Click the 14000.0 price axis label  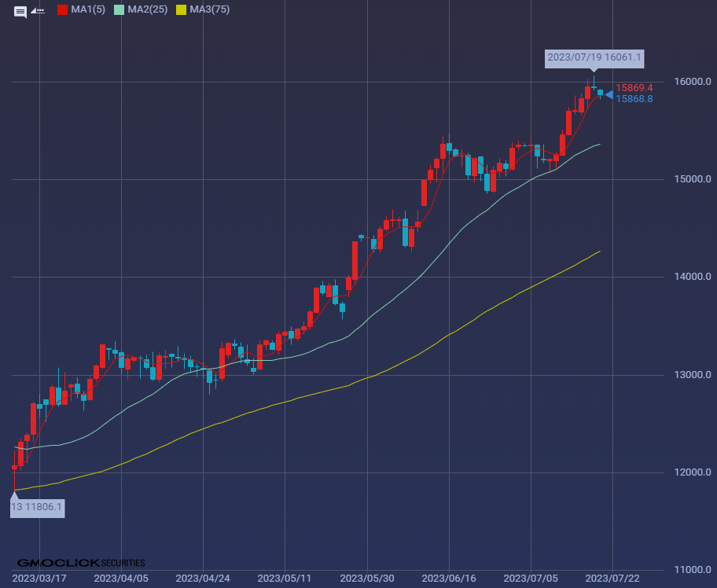[x=693, y=276]
